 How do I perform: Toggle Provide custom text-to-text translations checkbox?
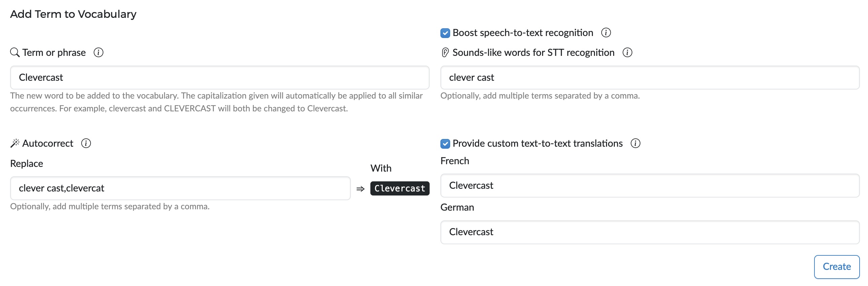[x=445, y=144]
